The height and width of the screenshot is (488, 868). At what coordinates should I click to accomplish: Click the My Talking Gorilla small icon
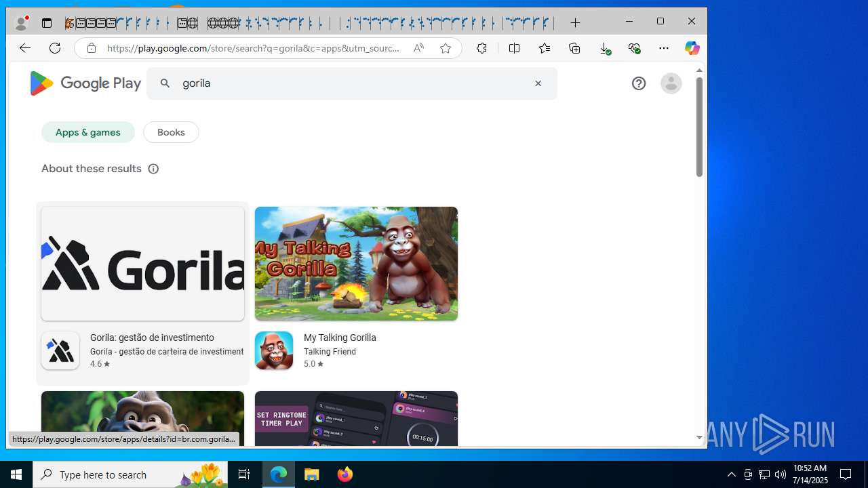click(x=274, y=350)
